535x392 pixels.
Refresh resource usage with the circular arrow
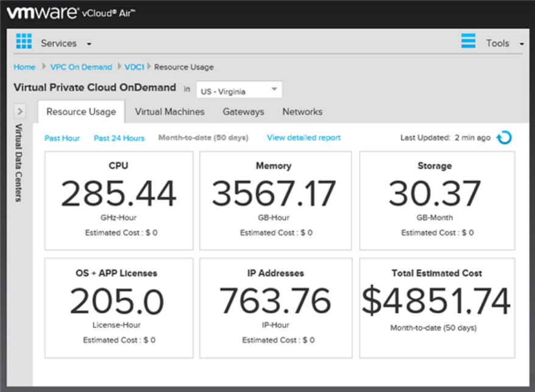pos(504,138)
